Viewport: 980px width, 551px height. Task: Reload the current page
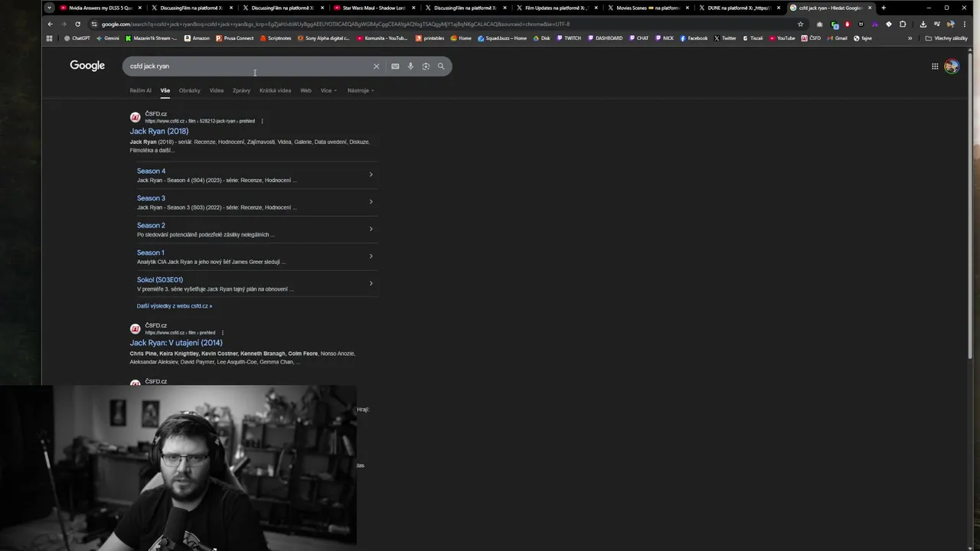[77, 24]
